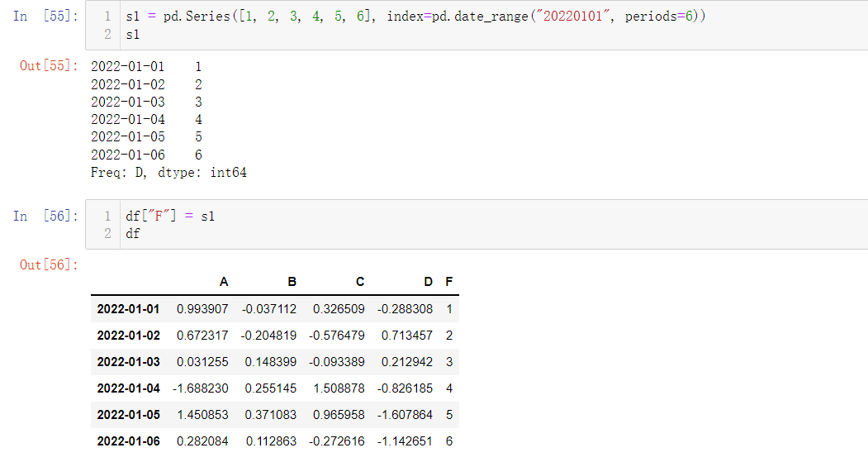Viewport: 868px width, 462px height.
Task: Click cell value 1.508878
Action: [339, 388]
